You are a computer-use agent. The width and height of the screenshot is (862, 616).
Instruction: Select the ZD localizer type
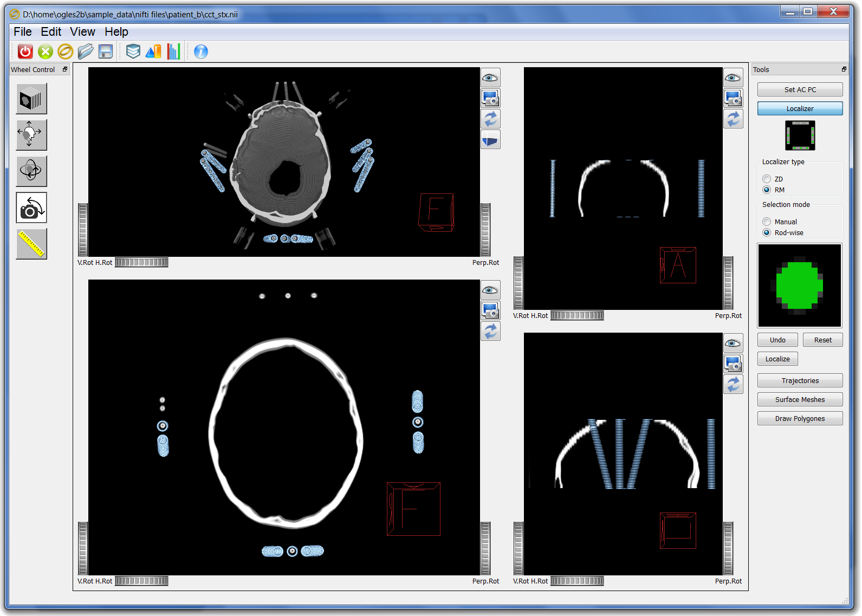pos(767,179)
